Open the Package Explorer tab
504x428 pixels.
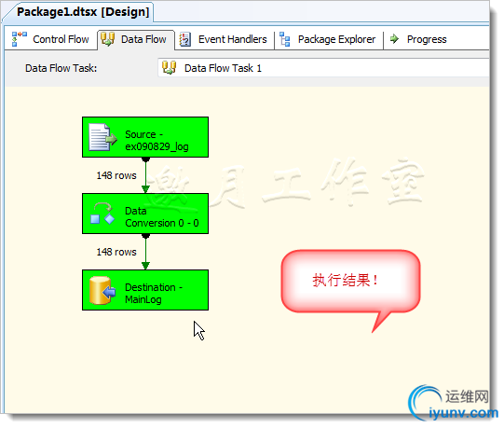(x=329, y=39)
